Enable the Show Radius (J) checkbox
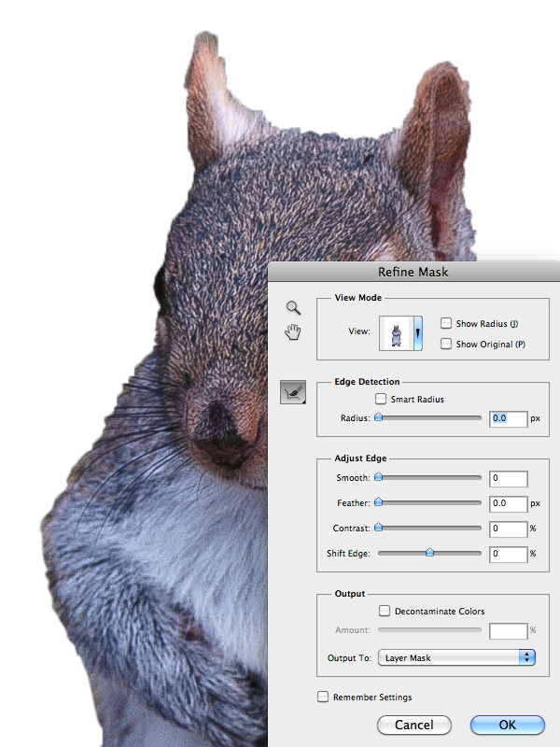The image size is (560, 747). pyautogui.click(x=446, y=323)
